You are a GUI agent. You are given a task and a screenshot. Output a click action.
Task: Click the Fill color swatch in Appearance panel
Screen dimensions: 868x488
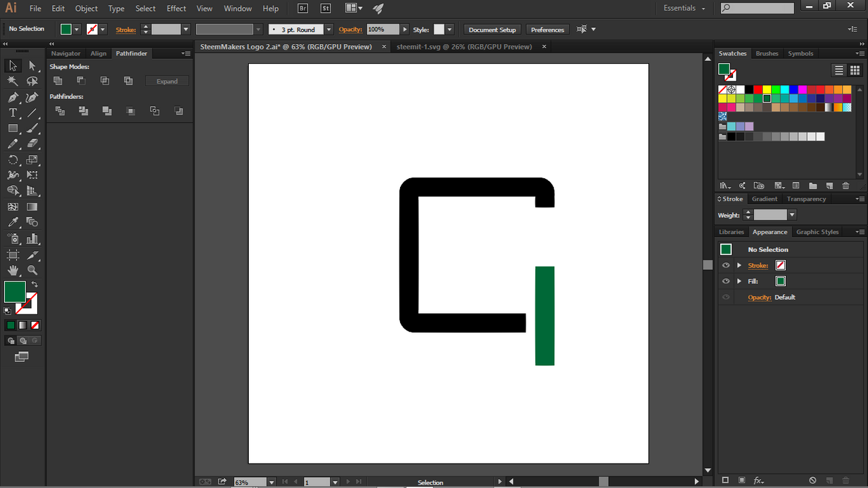point(781,281)
